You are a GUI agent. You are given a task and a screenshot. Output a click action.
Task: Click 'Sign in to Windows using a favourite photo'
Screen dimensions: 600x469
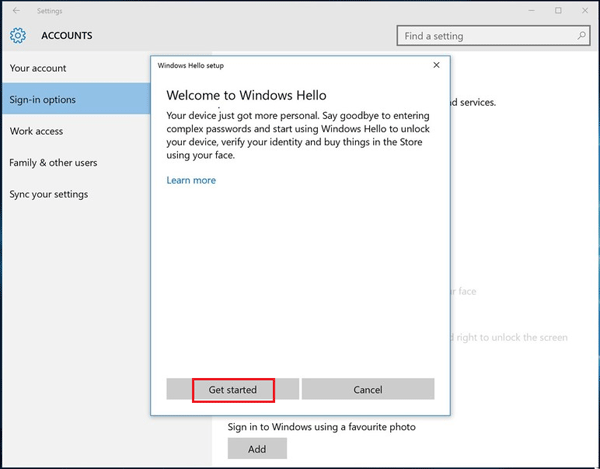click(321, 427)
